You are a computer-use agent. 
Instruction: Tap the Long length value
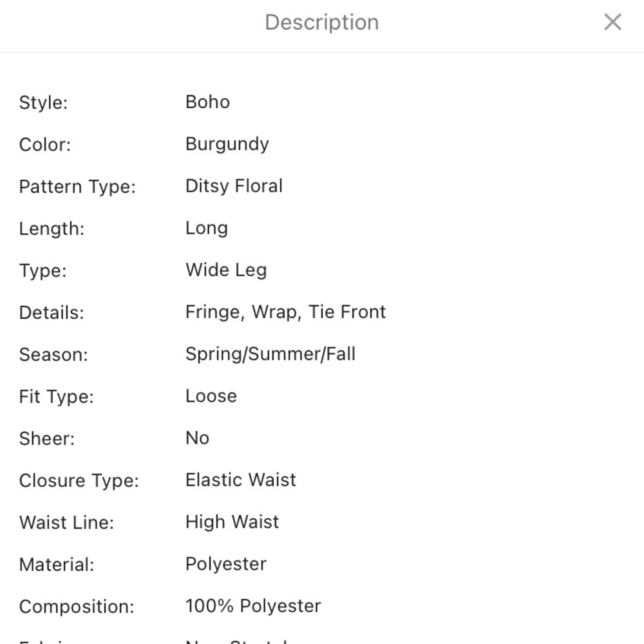click(207, 229)
